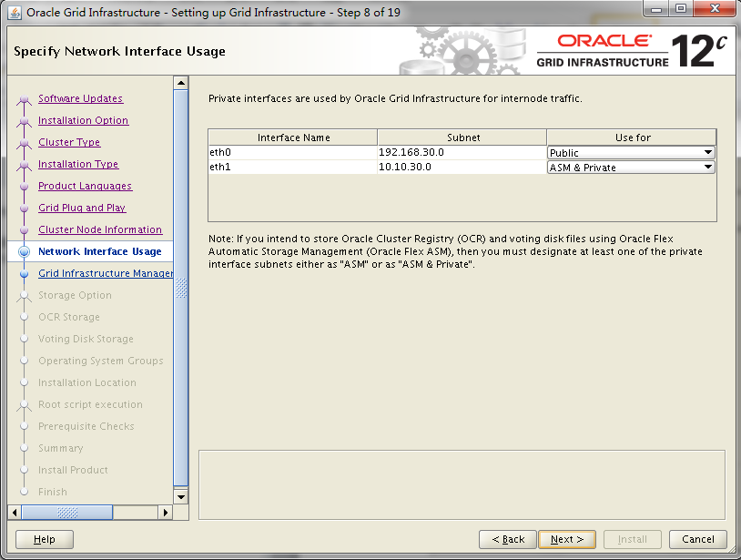The height and width of the screenshot is (560, 741).
Task: Open the Use for dropdown for eth1
Action: (631, 168)
